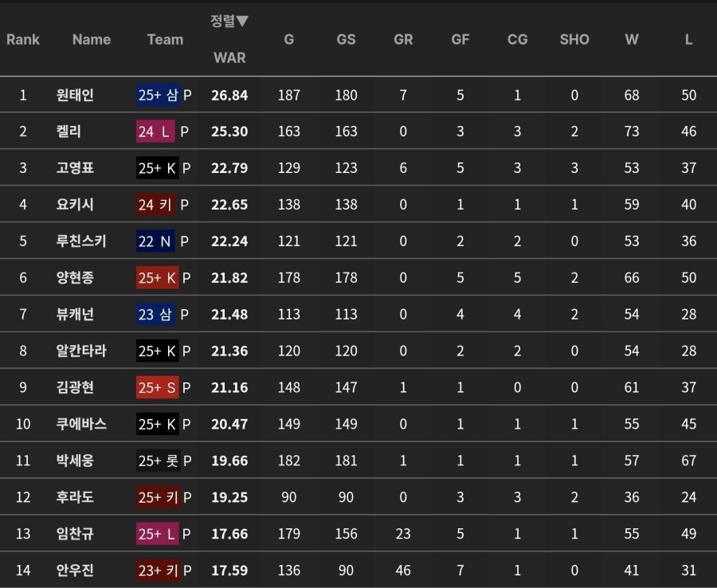Open player 원태인's profile link
This screenshot has width=717, height=588.
pyautogui.click(x=75, y=95)
